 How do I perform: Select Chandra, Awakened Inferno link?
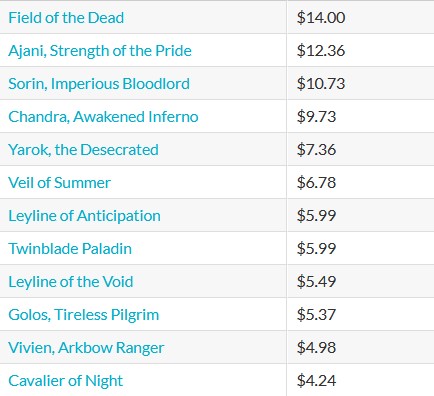click(x=103, y=117)
